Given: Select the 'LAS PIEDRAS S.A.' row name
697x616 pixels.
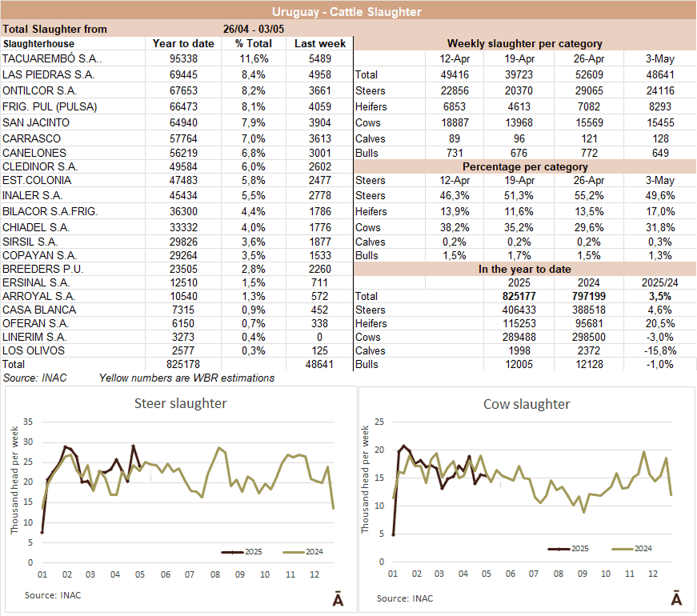Looking at the screenshot, I should click(x=49, y=74).
